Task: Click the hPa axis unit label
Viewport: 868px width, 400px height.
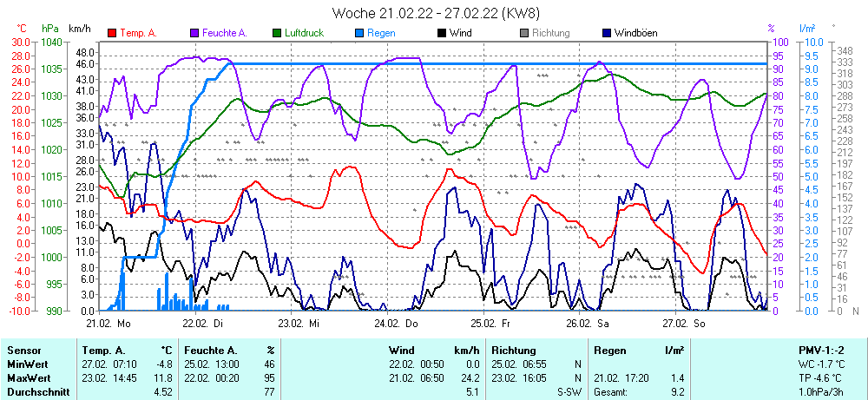Action: click(x=51, y=29)
